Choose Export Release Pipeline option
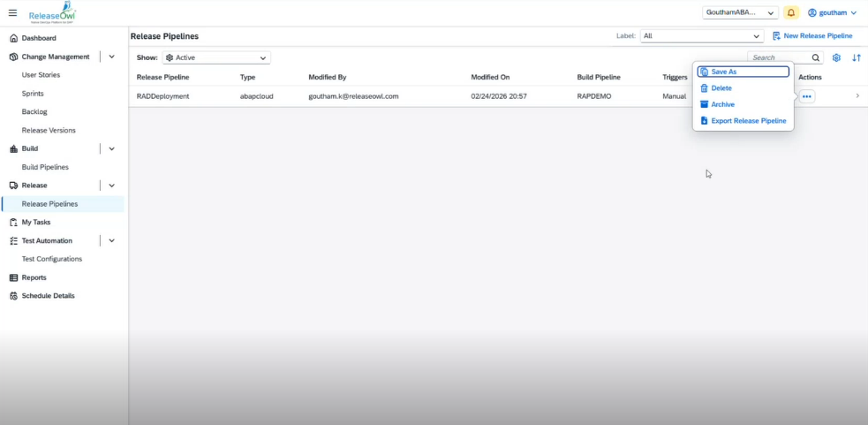This screenshot has height=425, width=868. (748, 121)
